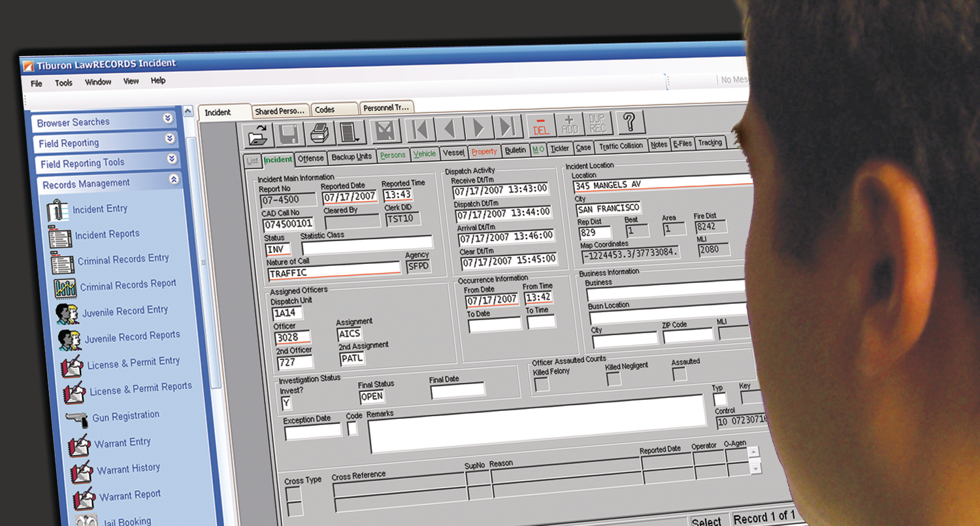
Task: Open the Tools menu
Action: tap(63, 83)
